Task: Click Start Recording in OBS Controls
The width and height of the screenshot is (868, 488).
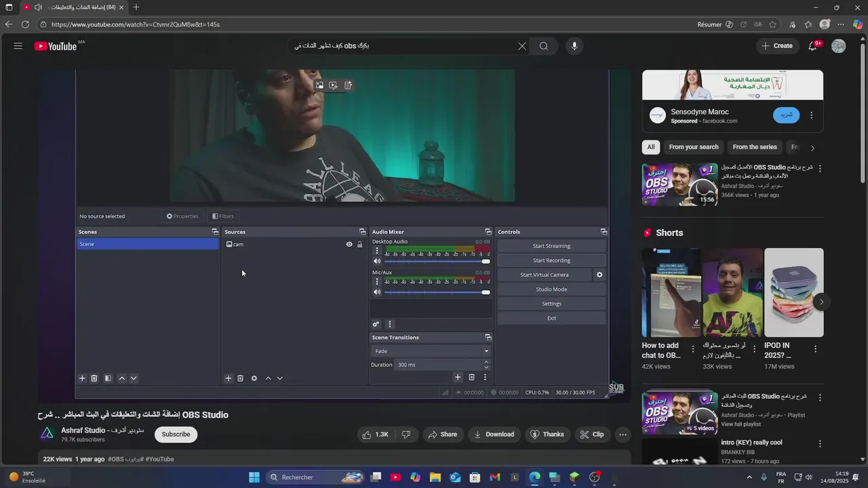Action: coord(551,260)
